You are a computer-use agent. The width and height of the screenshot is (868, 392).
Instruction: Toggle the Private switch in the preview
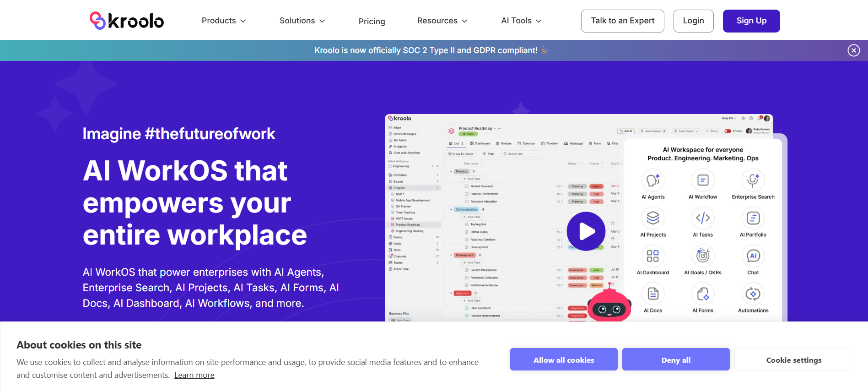728,131
